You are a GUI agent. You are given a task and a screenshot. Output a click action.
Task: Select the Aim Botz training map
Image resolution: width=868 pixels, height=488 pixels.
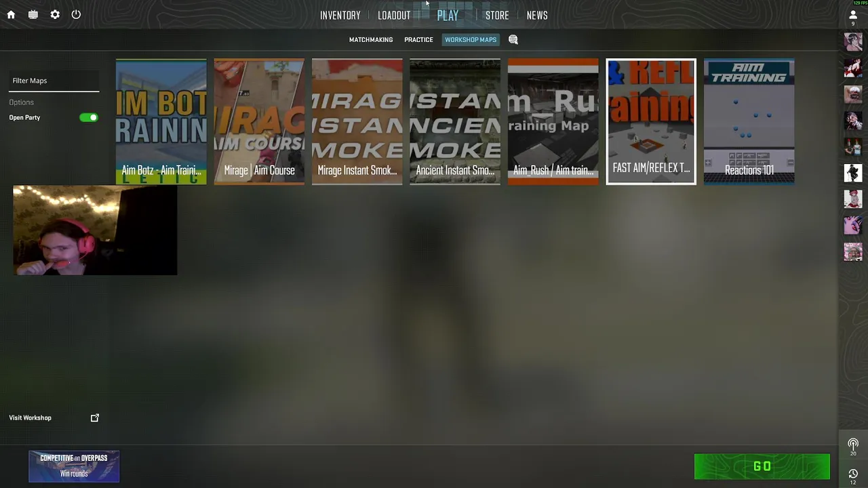[161, 121]
